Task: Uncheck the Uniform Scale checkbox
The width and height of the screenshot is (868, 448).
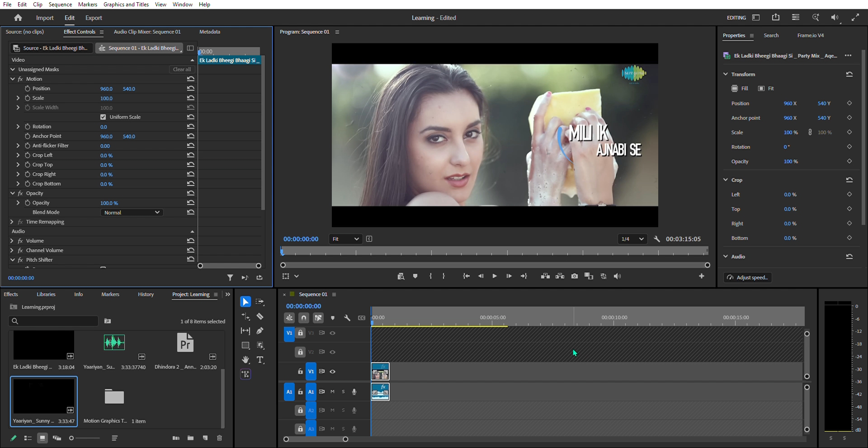Action: (103, 117)
